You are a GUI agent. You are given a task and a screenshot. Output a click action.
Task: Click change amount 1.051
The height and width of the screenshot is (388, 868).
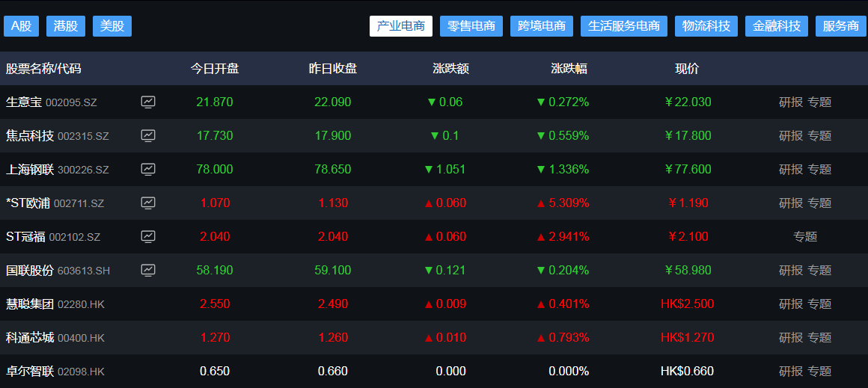pos(451,170)
